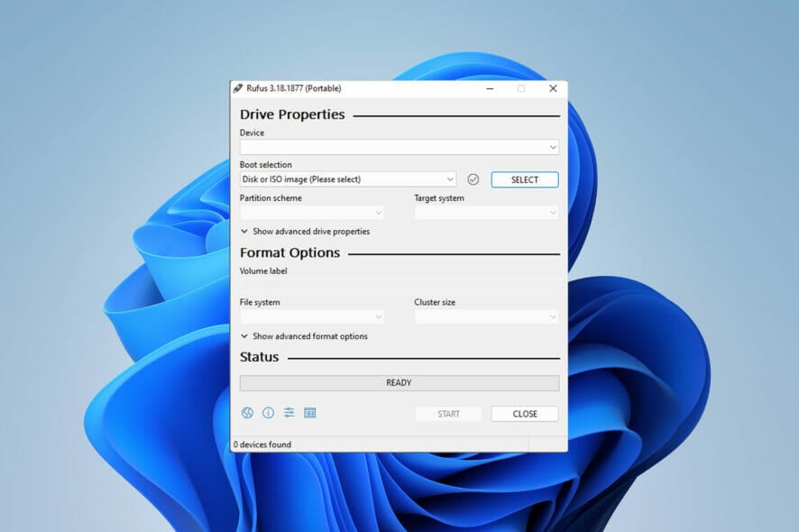
Task: Close Rufus with the title bar X
Action: tap(553, 88)
